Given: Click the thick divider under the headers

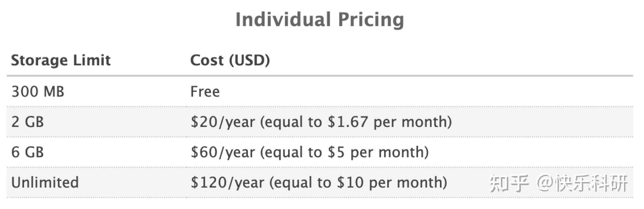Looking at the screenshot, I should (x=320, y=76).
